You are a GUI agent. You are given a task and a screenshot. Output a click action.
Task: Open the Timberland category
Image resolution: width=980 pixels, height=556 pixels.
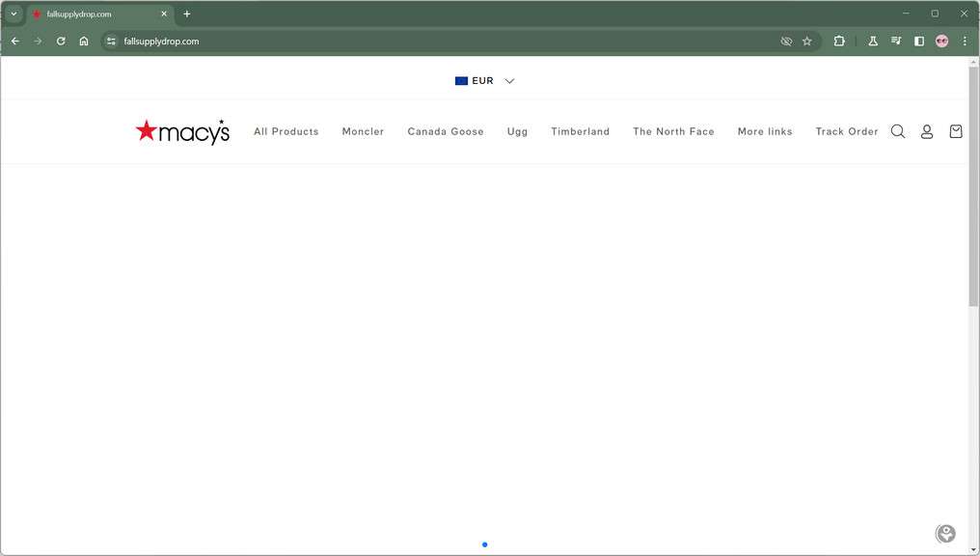[x=580, y=131]
